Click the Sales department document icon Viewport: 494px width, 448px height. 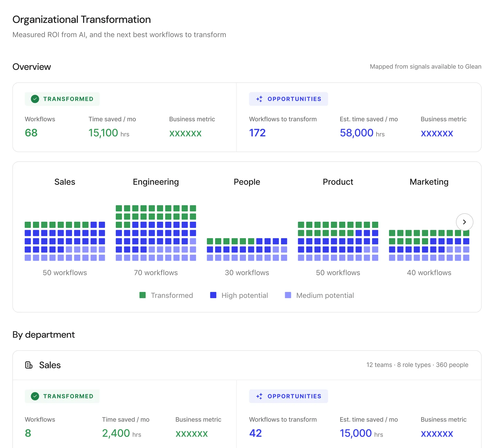pyautogui.click(x=29, y=365)
